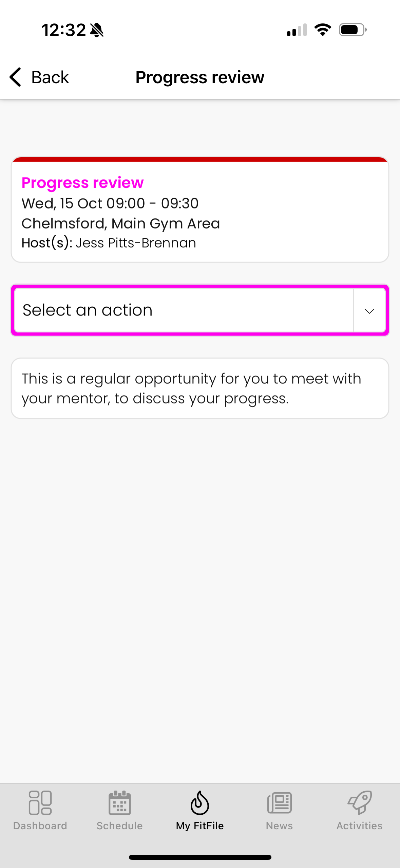400x868 pixels.
Task: Tap the pink "Progress review" heading
Action: (x=82, y=183)
